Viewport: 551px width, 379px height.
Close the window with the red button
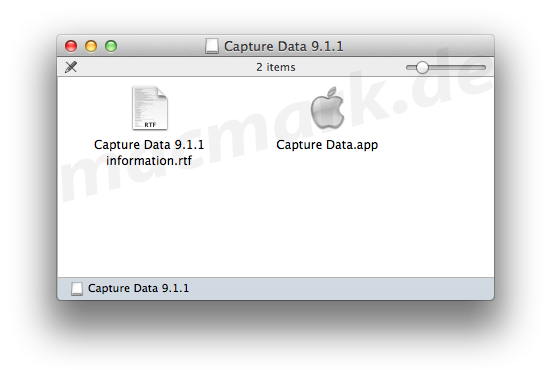pos(71,46)
